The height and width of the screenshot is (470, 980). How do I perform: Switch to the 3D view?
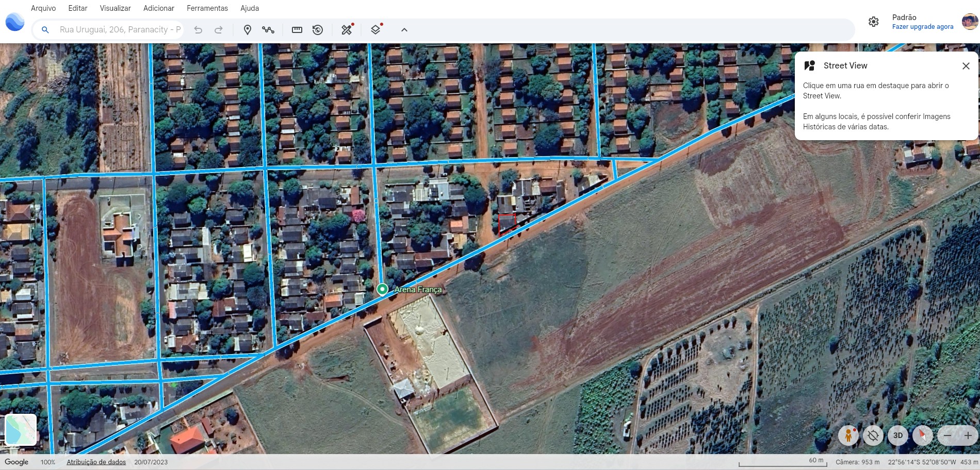pos(898,435)
